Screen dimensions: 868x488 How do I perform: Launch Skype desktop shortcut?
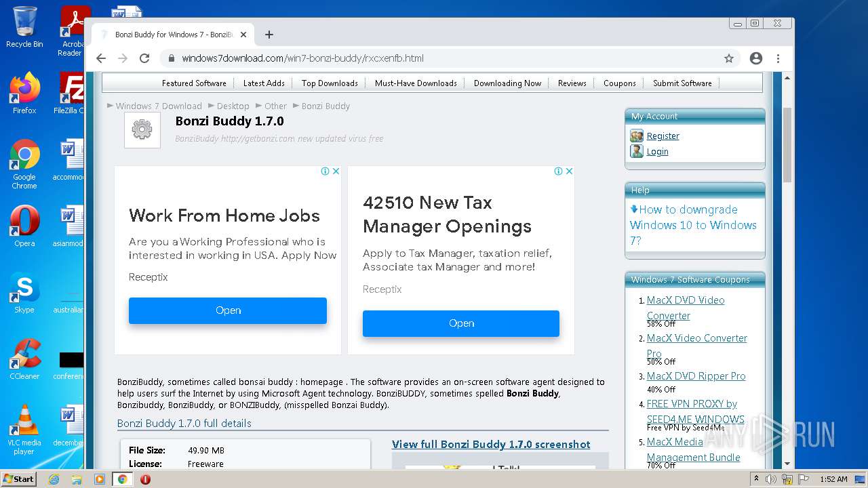(x=24, y=293)
